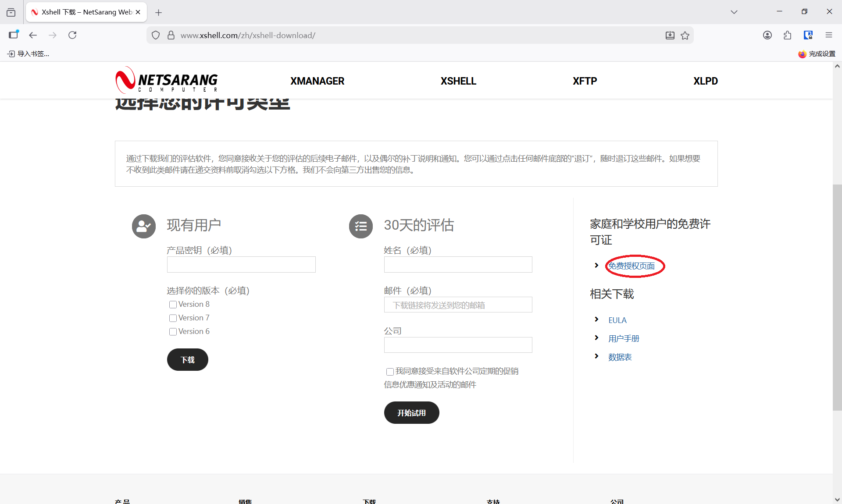The width and height of the screenshot is (842, 504).
Task: Reload the page with the refresh icon
Action: pos(72,35)
